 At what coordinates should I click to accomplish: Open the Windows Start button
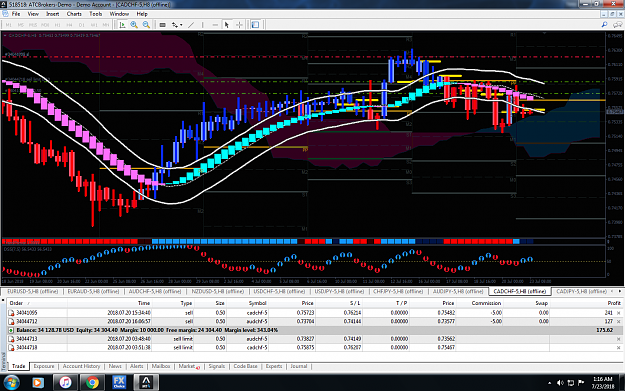click(x=11, y=383)
